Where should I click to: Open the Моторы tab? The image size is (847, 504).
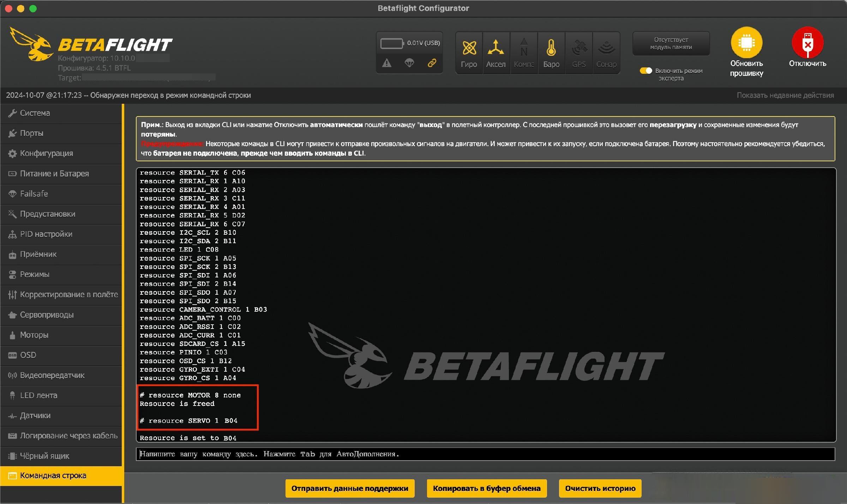61,335
